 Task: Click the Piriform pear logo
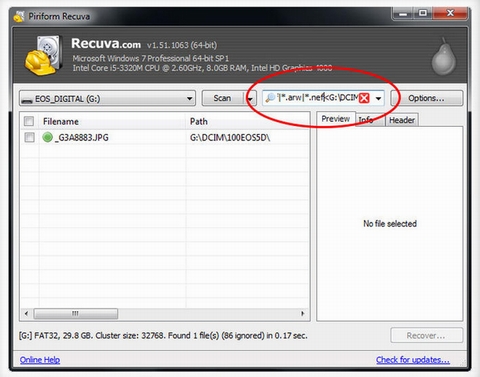pyautogui.click(x=444, y=57)
